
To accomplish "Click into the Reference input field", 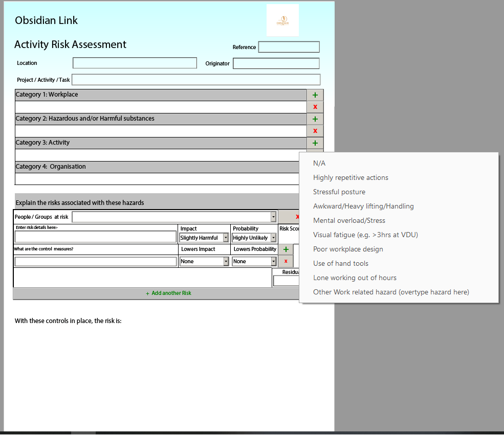I will coord(289,48).
